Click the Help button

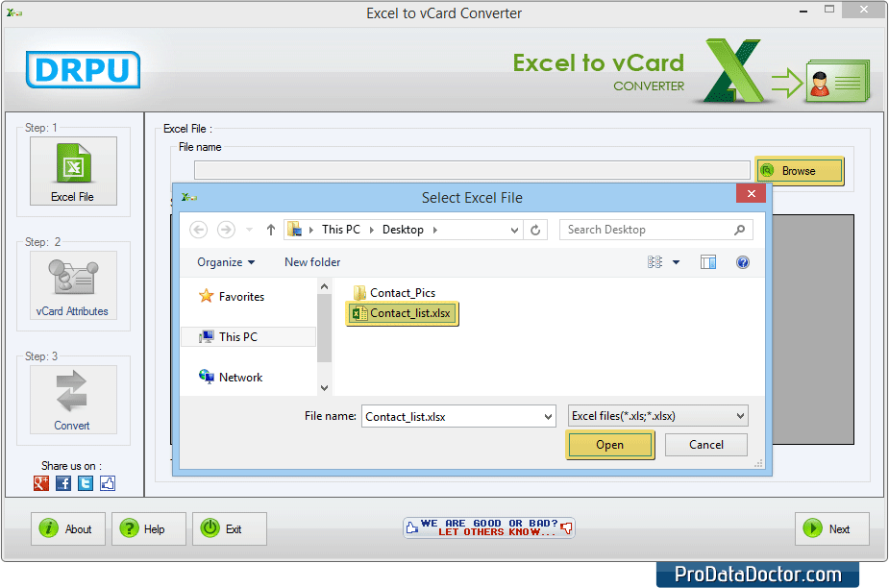tap(149, 529)
